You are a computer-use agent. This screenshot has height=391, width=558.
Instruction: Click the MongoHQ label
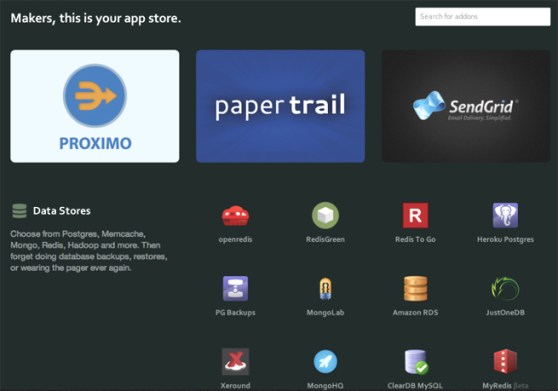coord(325,386)
